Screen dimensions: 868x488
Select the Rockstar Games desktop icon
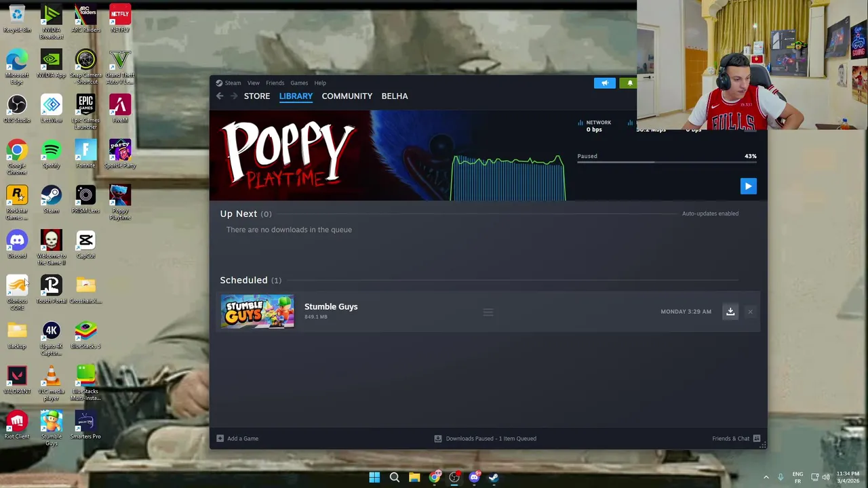pos(17,203)
